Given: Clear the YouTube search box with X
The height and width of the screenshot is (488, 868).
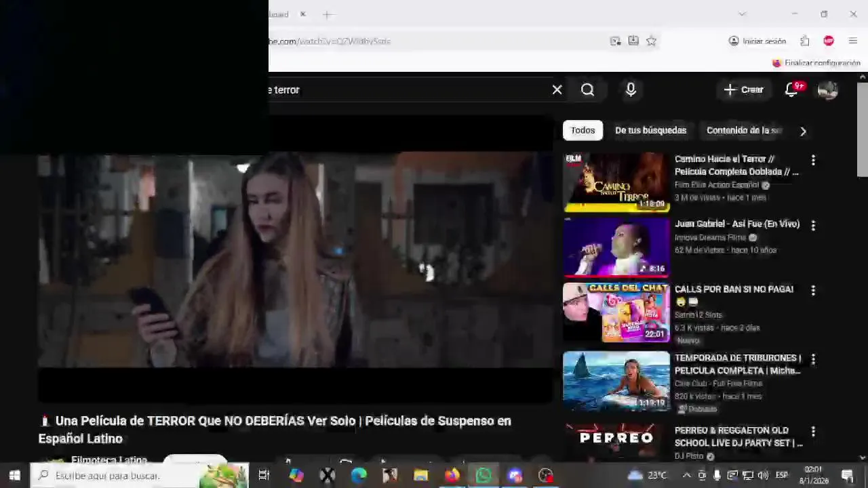Looking at the screenshot, I should coord(557,89).
